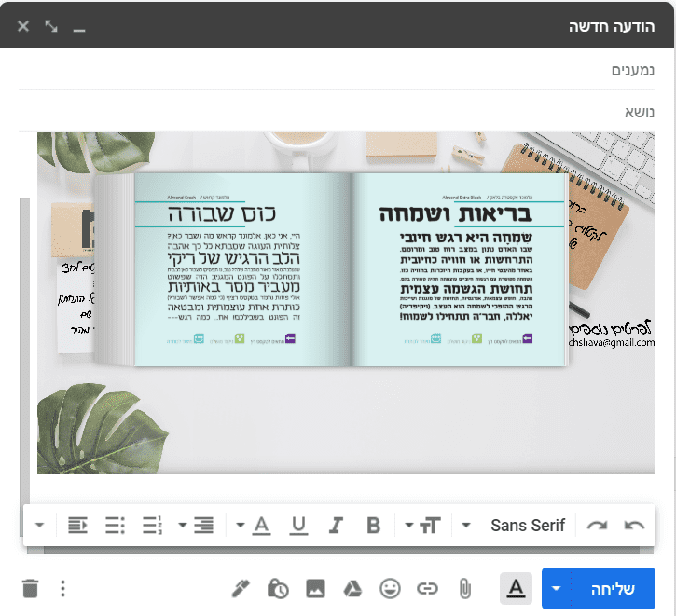The width and height of the screenshot is (676, 616).
Task: Open the emoji picker
Action: (x=390, y=588)
